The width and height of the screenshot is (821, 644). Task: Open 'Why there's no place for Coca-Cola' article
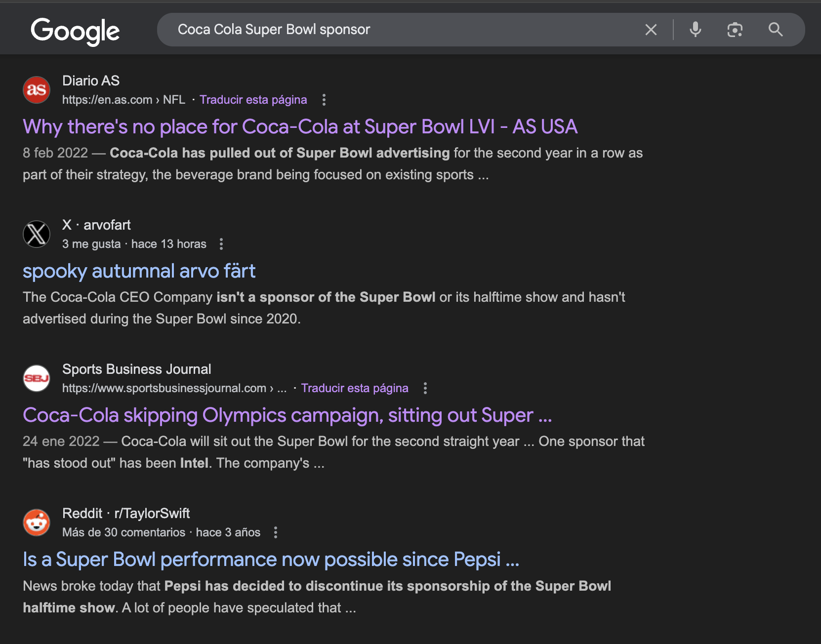click(300, 127)
